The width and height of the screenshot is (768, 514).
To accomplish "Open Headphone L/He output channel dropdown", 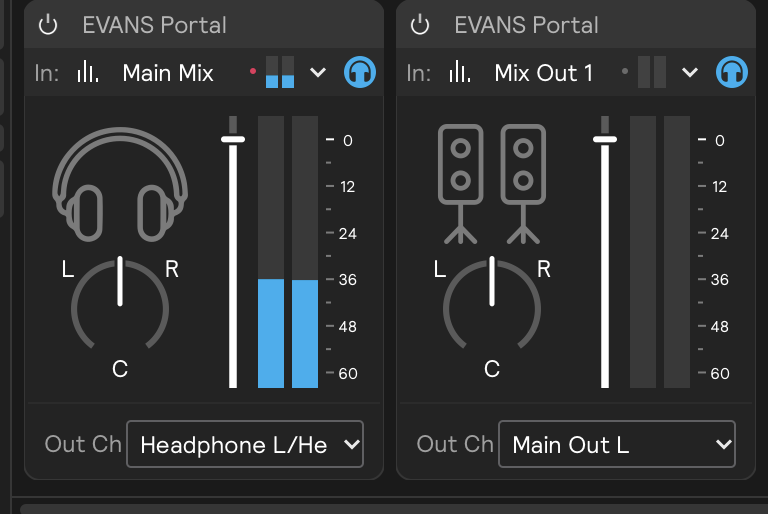I will click(245, 445).
